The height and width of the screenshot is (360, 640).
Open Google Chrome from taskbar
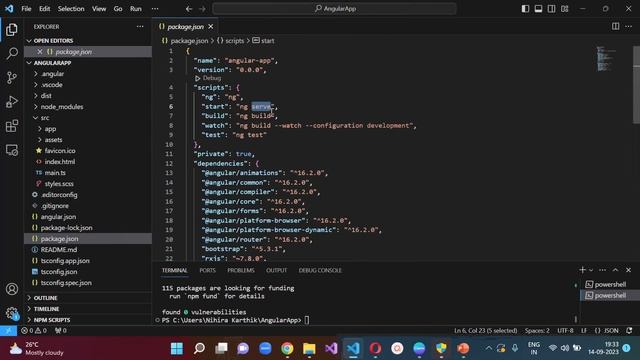[x=287, y=348]
